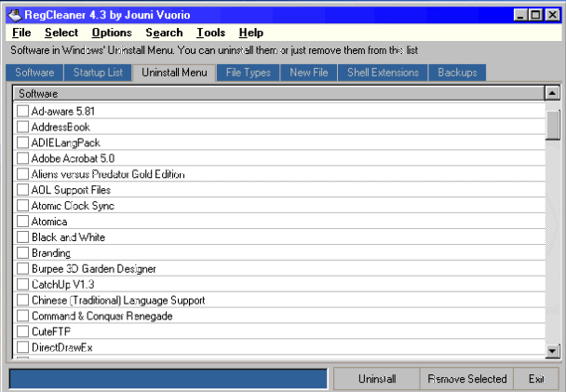This screenshot has height=392, width=566.
Task: Click the 'Atomic Clock Sync' entry text
Action: coord(73,206)
